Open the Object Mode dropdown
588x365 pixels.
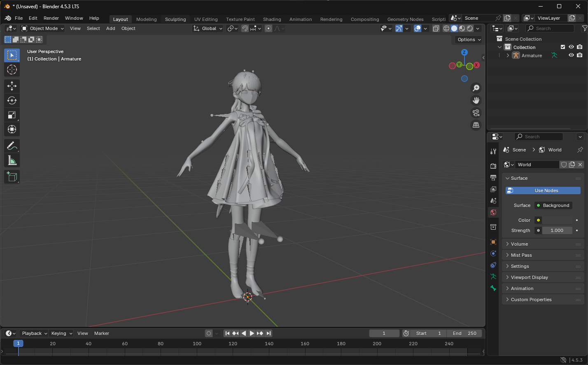(42, 28)
